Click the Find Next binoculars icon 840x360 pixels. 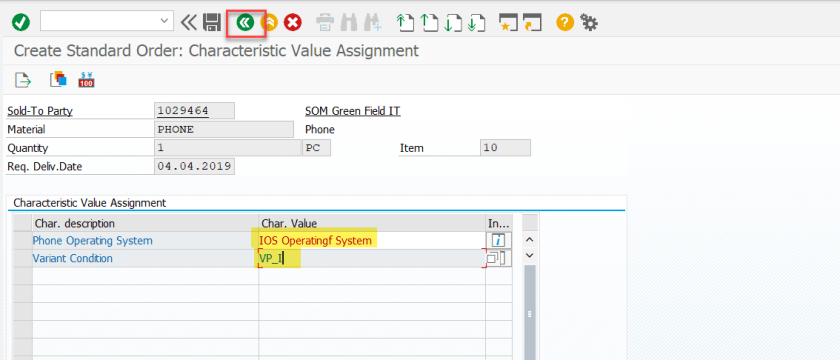pyautogui.click(x=372, y=22)
